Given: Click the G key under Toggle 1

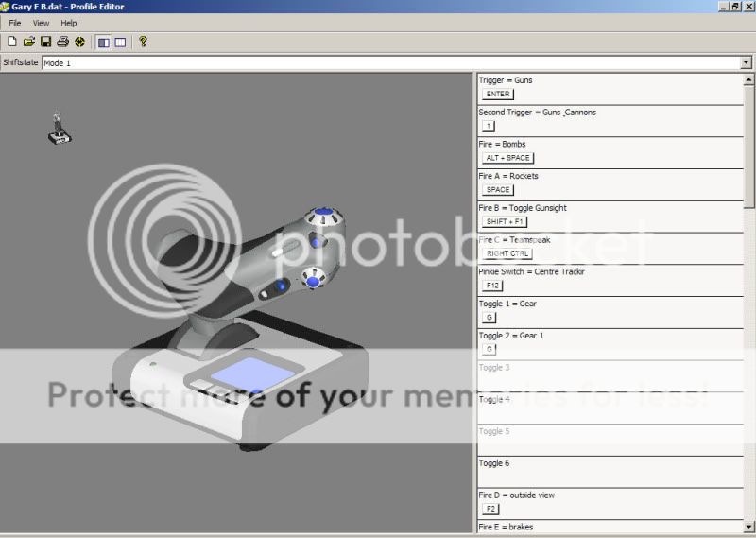Looking at the screenshot, I should (489, 317).
